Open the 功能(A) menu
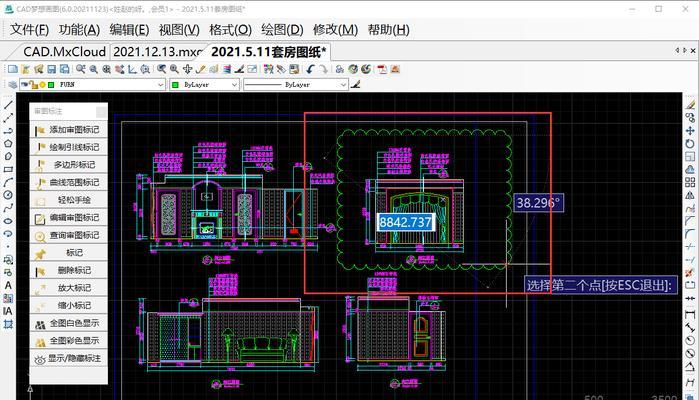Image resolution: width=699 pixels, height=400 pixels. click(x=79, y=30)
